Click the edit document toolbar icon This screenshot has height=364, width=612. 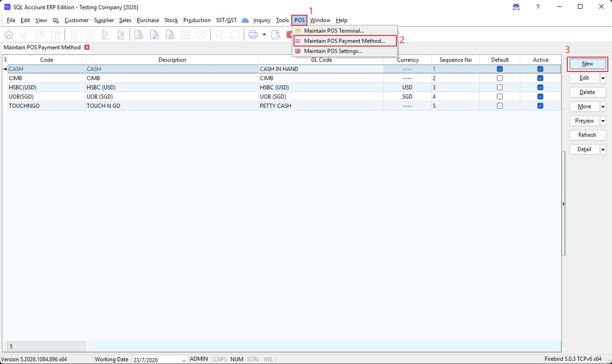(x=154, y=35)
